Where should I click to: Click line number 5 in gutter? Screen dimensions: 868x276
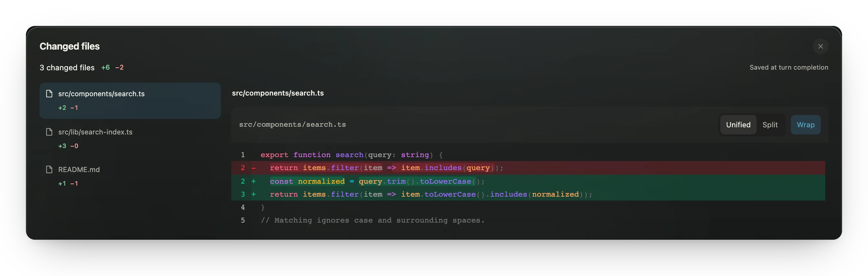pos(243,220)
